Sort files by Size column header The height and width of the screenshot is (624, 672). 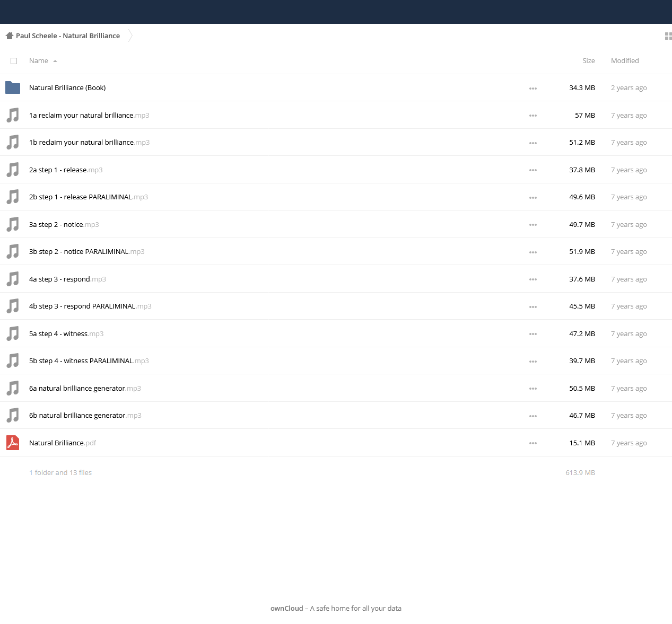589,61
